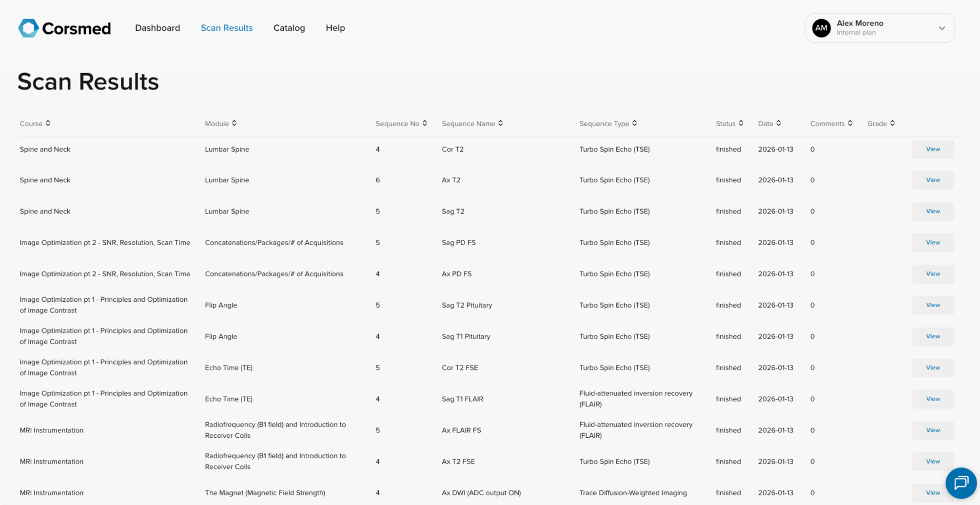Screen dimensions: 980x505
Task: Sort by Module using the sort arrows
Action: (x=234, y=123)
